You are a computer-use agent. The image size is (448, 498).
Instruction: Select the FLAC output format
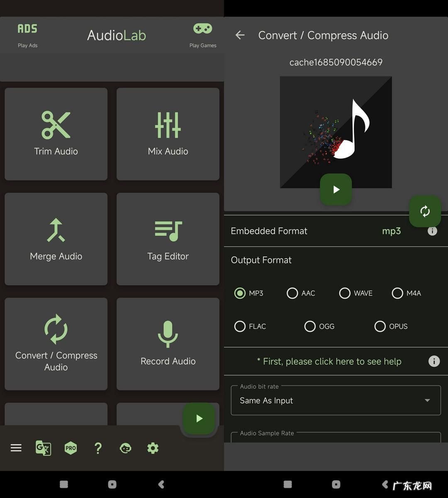[x=240, y=326]
